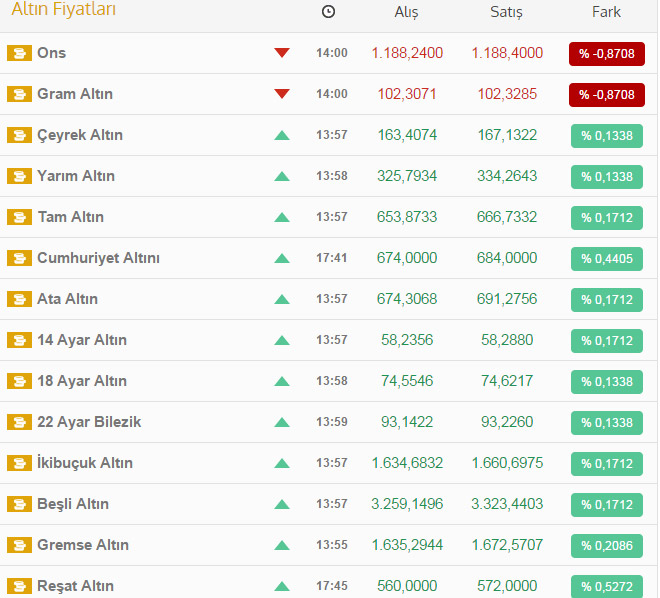Click Ata Altın sell price 691,2756
Image resolution: width=660 pixels, height=598 pixels.
pos(507,299)
